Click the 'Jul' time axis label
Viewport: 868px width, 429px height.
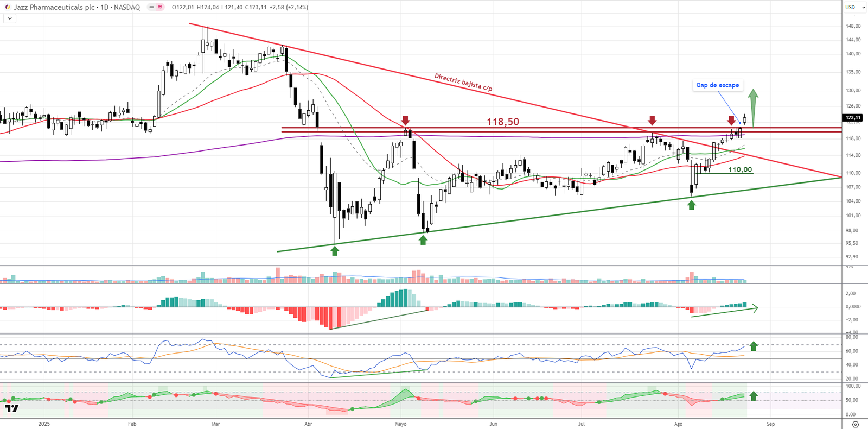(x=581, y=424)
